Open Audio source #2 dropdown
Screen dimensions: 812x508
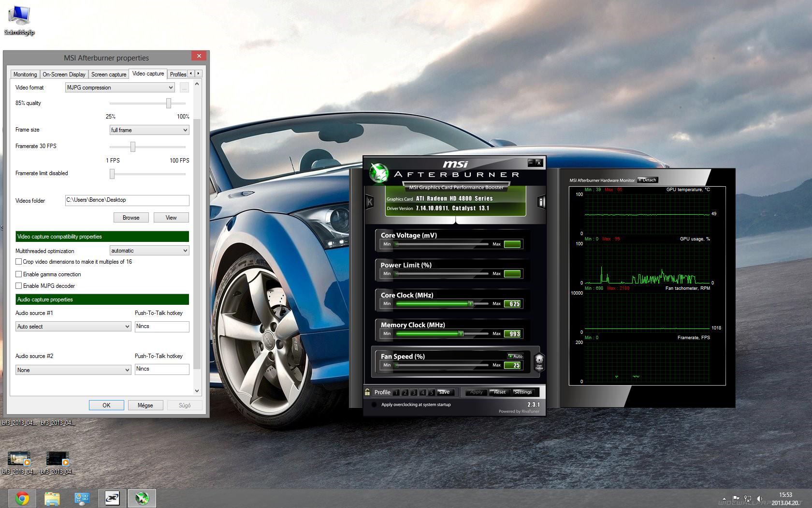pos(73,370)
